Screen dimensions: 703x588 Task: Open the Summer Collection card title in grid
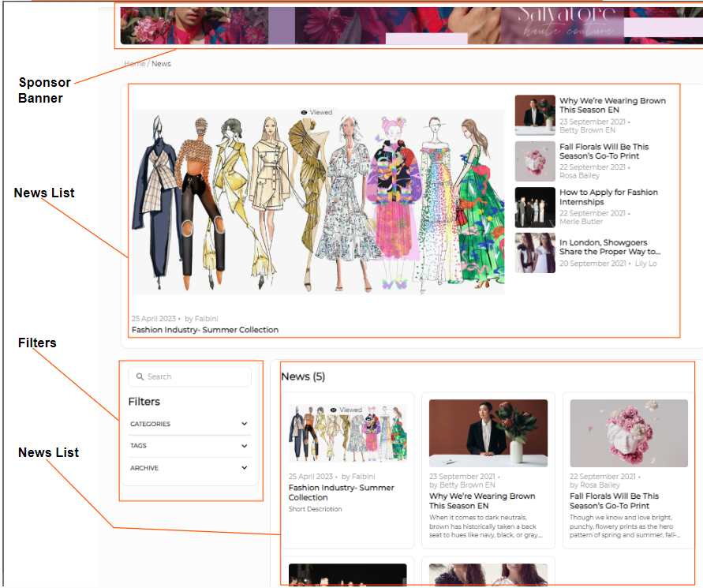pos(341,492)
